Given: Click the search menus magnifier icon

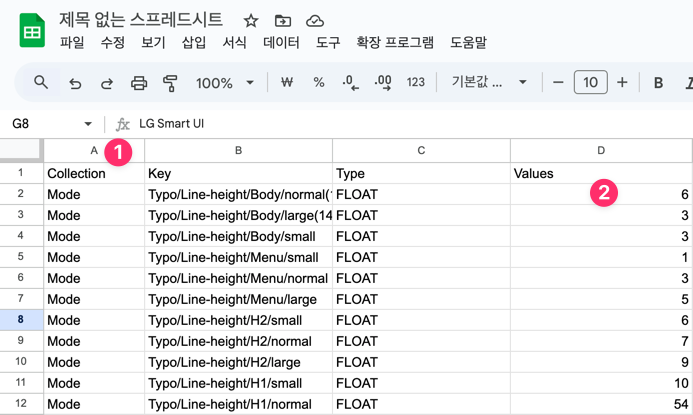Looking at the screenshot, I should tap(41, 82).
